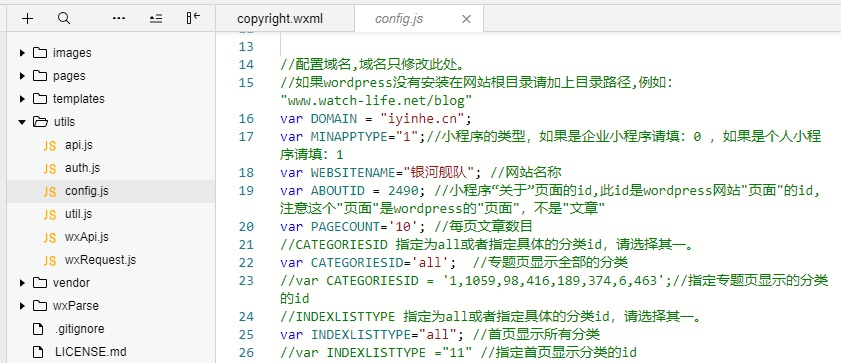The width and height of the screenshot is (841, 363).
Task: Open auth.js in file tree
Action: pos(82,168)
